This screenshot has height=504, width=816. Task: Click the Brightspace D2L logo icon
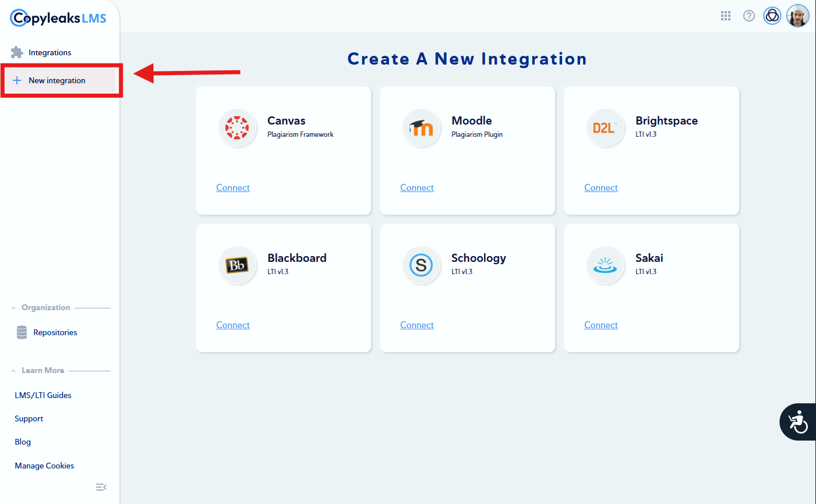(x=605, y=127)
